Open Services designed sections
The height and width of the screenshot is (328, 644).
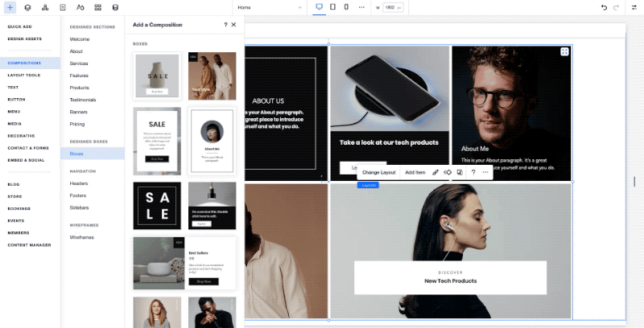pos(79,64)
